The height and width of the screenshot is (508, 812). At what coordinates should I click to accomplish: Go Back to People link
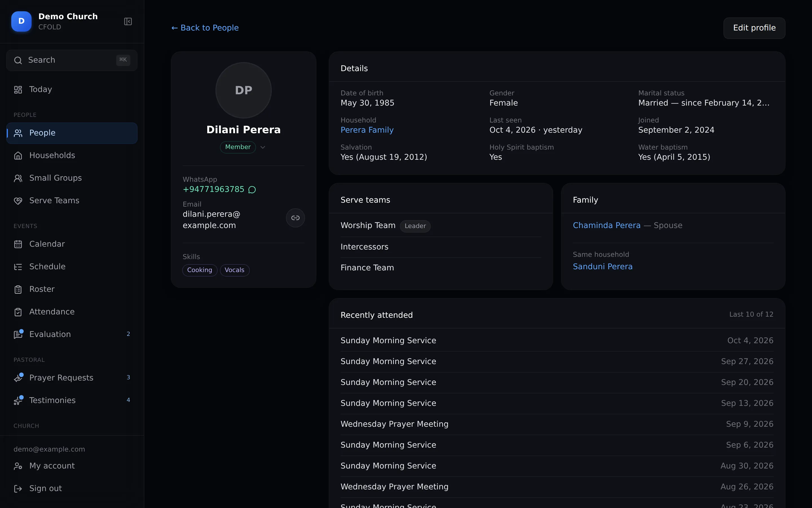tap(205, 28)
